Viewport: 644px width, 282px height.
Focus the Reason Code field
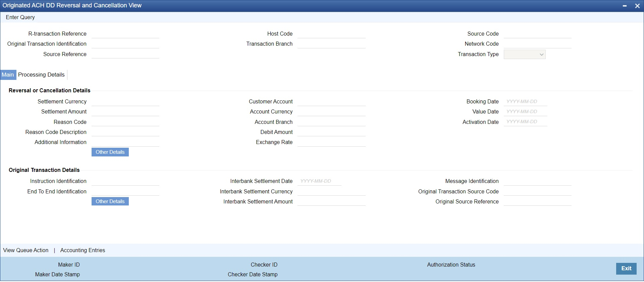tap(125, 122)
